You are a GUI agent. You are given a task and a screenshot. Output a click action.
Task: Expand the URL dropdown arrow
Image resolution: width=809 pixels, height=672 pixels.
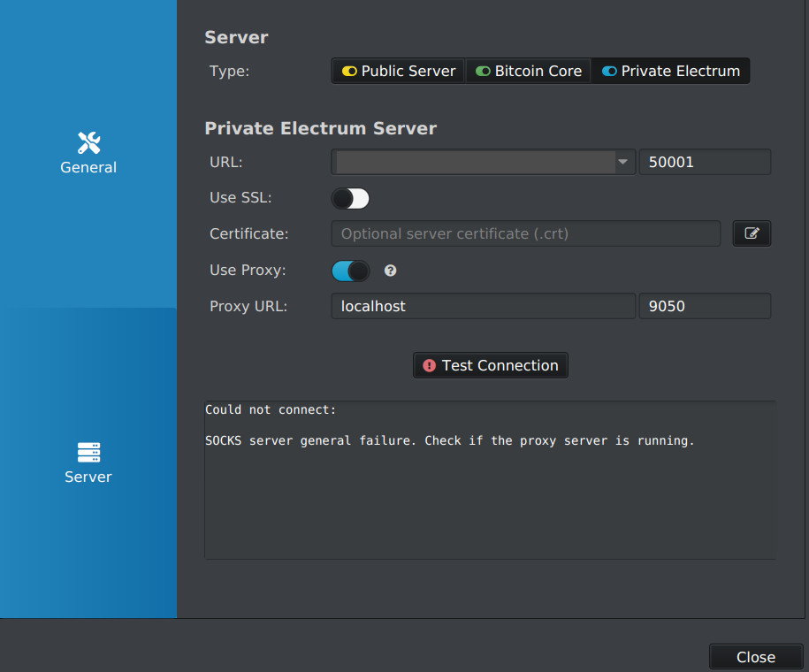[x=622, y=162]
